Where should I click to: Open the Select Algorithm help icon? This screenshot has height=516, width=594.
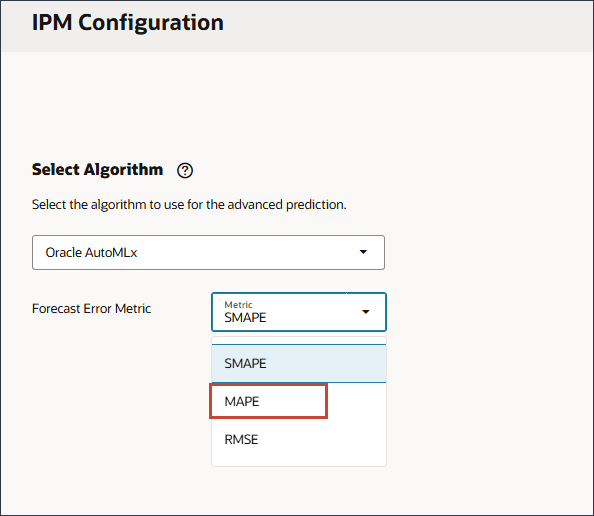tap(185, 170)
